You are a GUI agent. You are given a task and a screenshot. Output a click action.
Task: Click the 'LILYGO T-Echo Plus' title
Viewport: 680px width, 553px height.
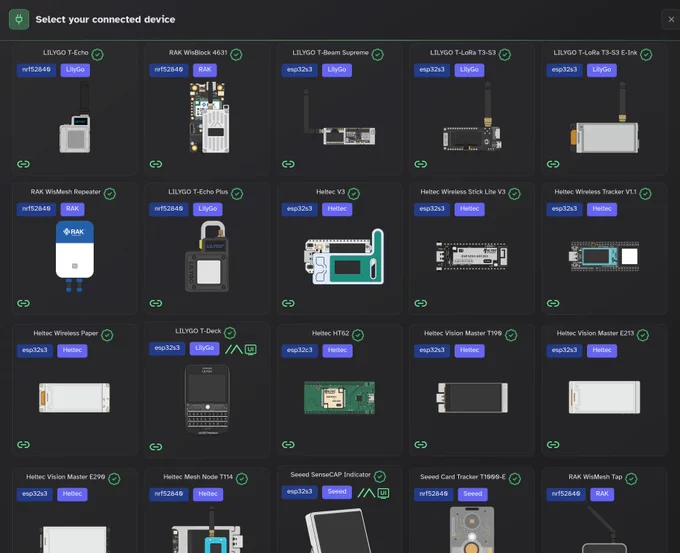(198, 192)
